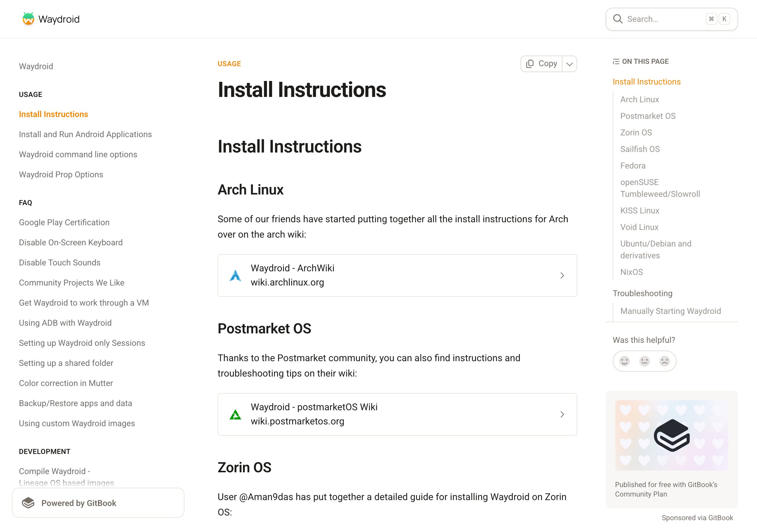
Task: Jump to Postmarket OS section in outline
Action: click(x=648, y=116)
